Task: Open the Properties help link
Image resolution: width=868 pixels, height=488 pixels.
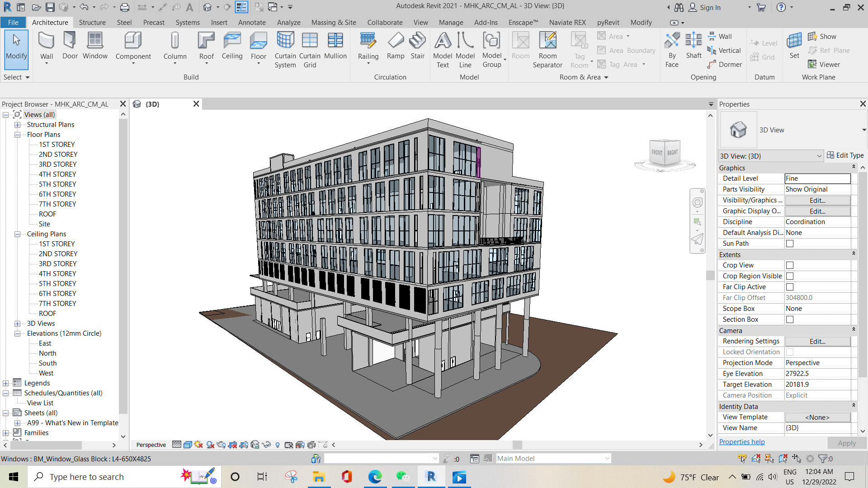Action: [741, 441]
